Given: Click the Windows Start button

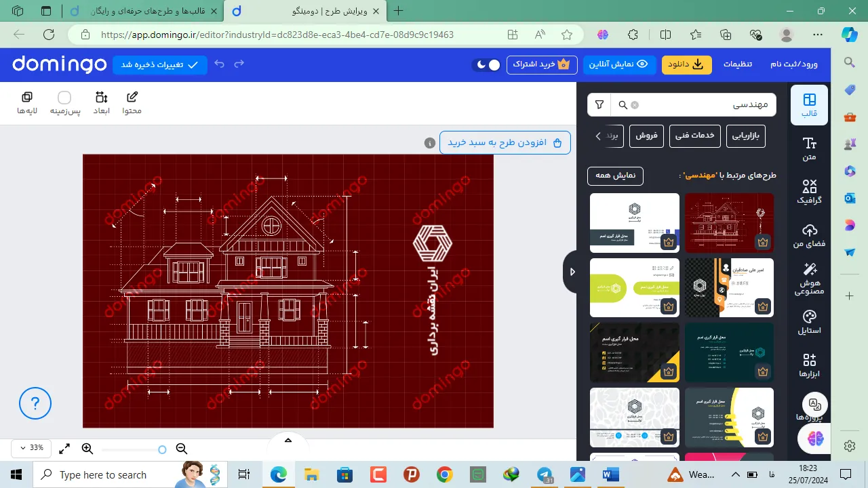Looking at the screenshot, I should (x=16, y=474).
